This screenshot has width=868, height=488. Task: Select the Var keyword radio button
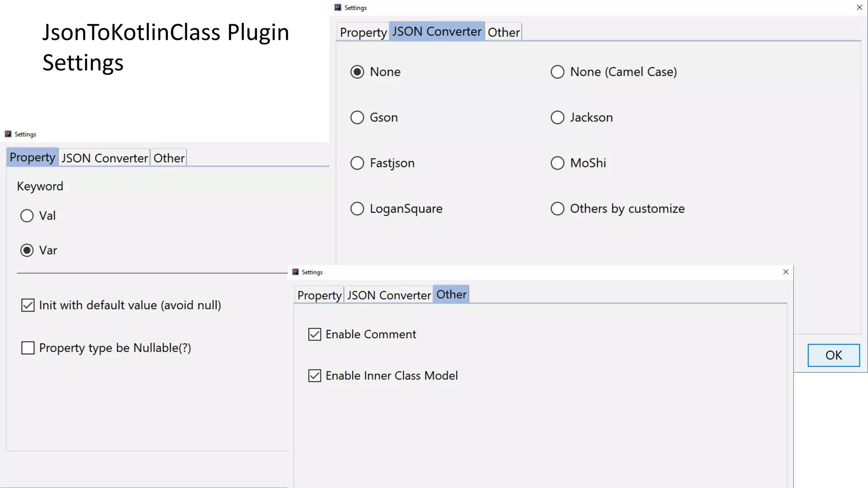coord(27,250)
